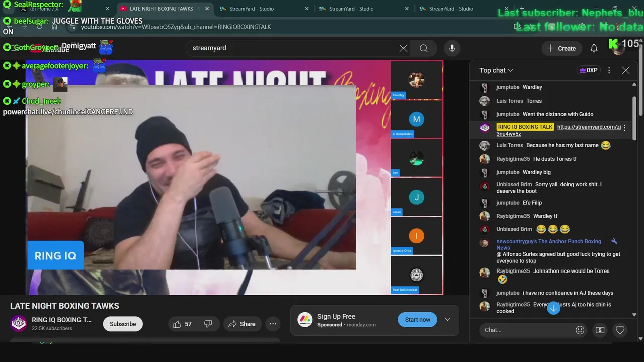Click the Chat message input field
Viewport: 644px width, 362px height.
coord(527,330)
